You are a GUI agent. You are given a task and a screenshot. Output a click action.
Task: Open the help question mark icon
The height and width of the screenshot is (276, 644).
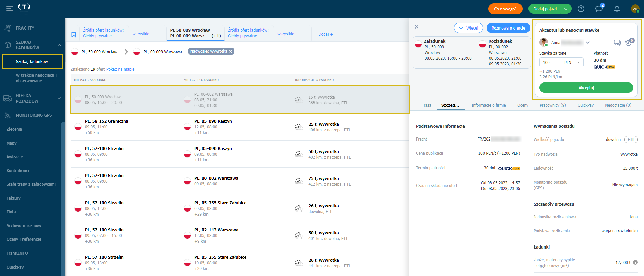[581, 9]
